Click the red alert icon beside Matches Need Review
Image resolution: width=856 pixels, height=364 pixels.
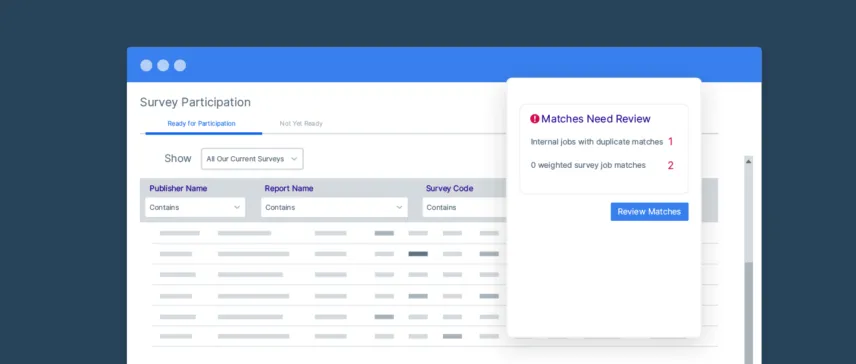click(534, 118)
